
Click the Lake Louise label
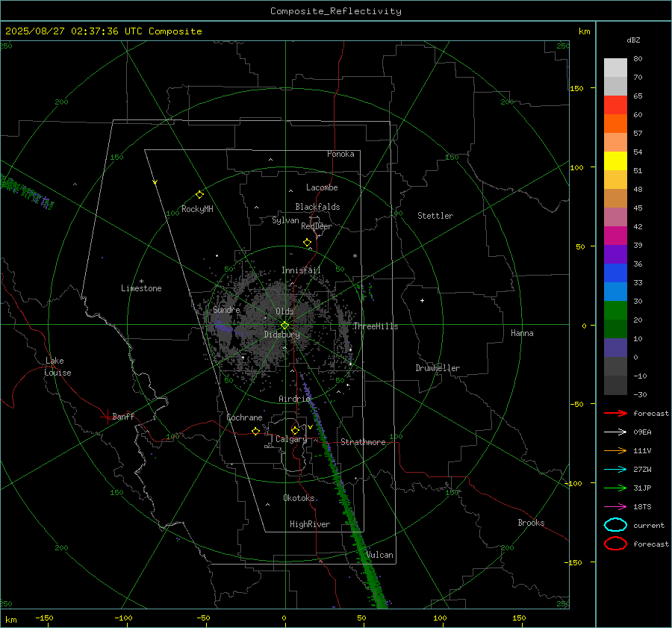57,367
